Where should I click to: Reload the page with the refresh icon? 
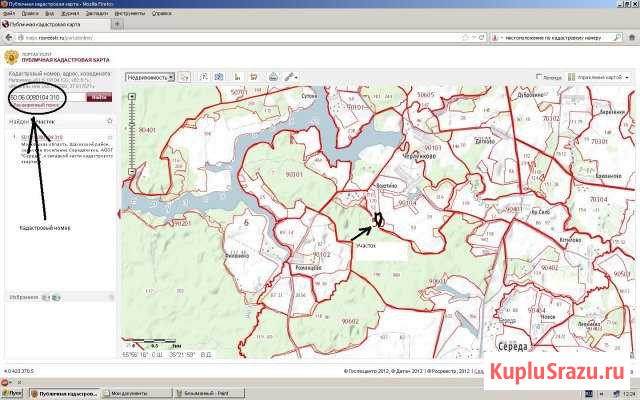482,38
